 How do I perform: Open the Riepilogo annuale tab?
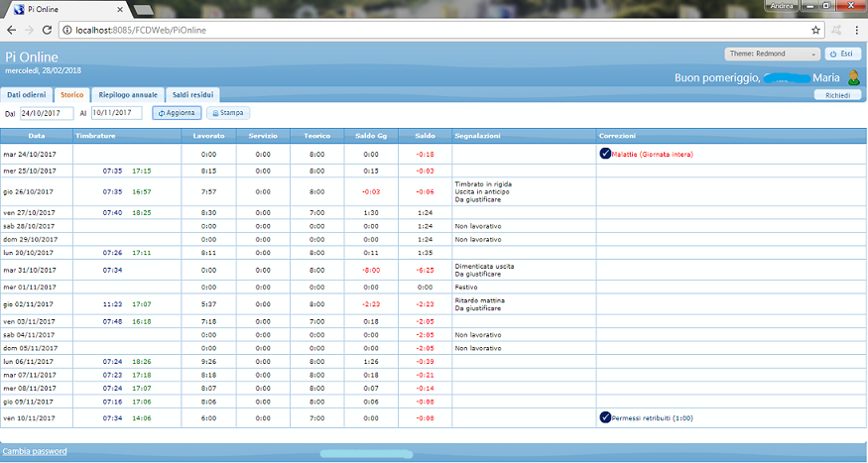pos(127,95)
